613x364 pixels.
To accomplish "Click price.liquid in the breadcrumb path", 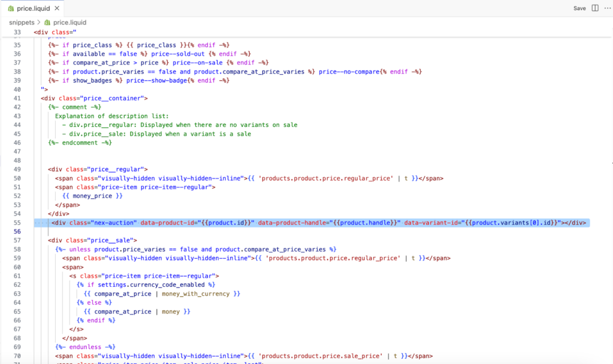I will point(70,22).
